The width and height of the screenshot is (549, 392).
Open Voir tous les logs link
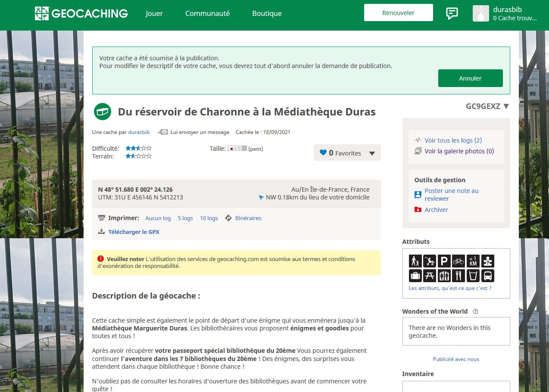click(x=453, y=140)
